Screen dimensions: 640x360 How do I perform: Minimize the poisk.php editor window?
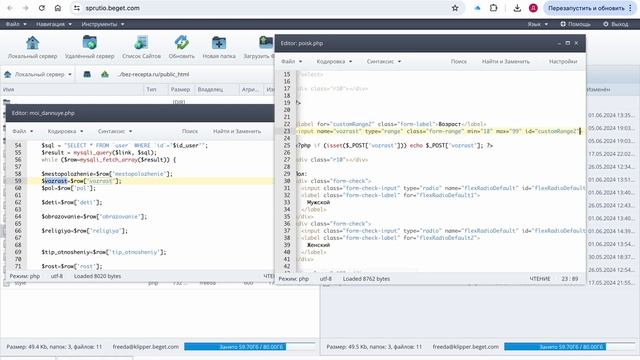559,43
